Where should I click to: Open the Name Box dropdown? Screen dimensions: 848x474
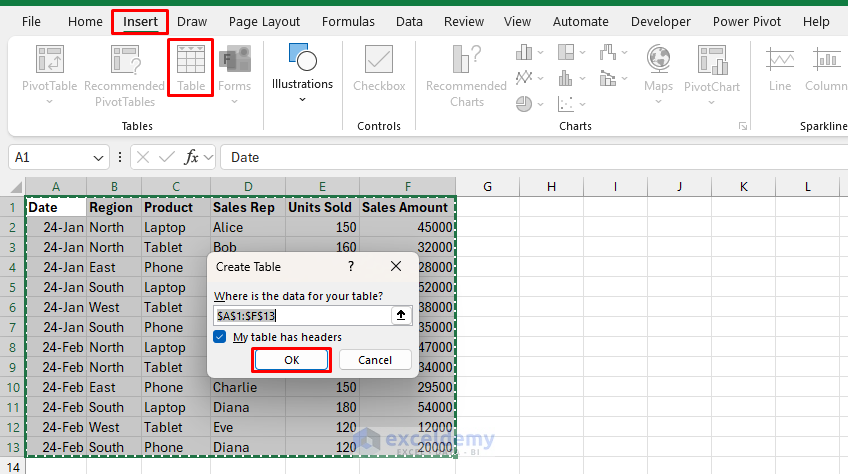pyautogui.click(x=98, y=158)
